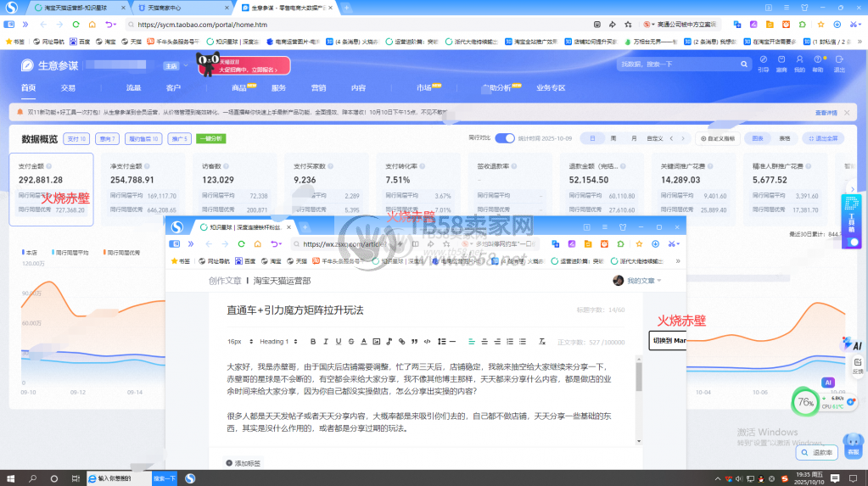Image resolution: width=868 pixels, height=486 pixels.
Task: Select the 自定义 time range option
Action: click(x=655, y=138)
